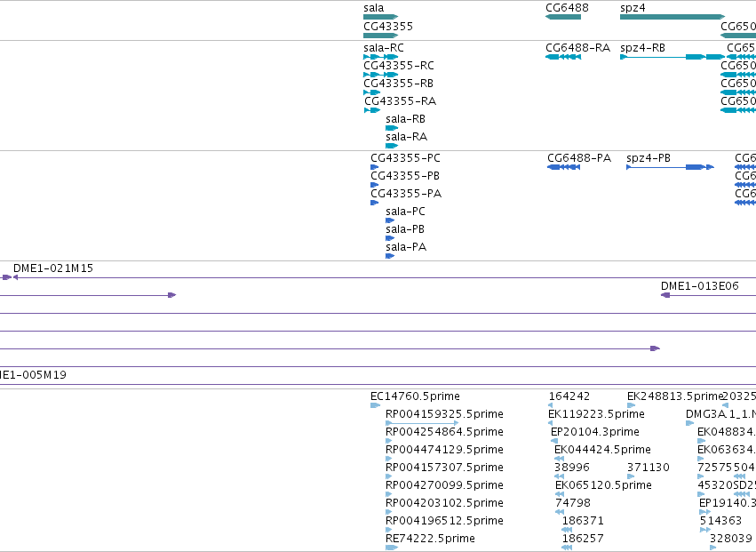
Task: Click the CG43355-RA transcript label
Action: [400, 101]
